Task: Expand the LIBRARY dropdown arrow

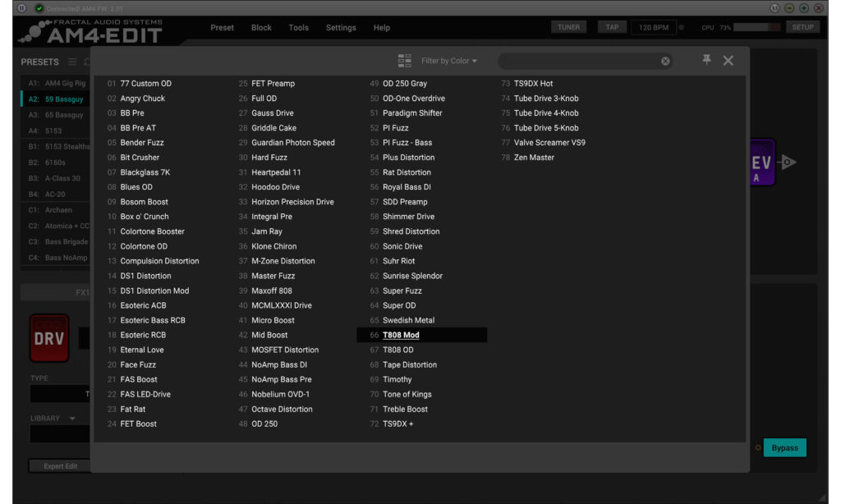Action: click(x=72, y=418)
